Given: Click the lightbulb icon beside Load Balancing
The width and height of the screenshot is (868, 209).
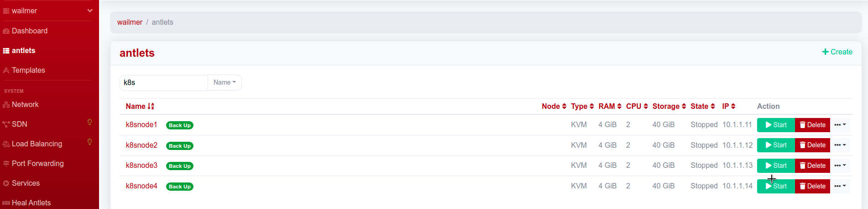Looking at the screenshot, I should (89, 142).
